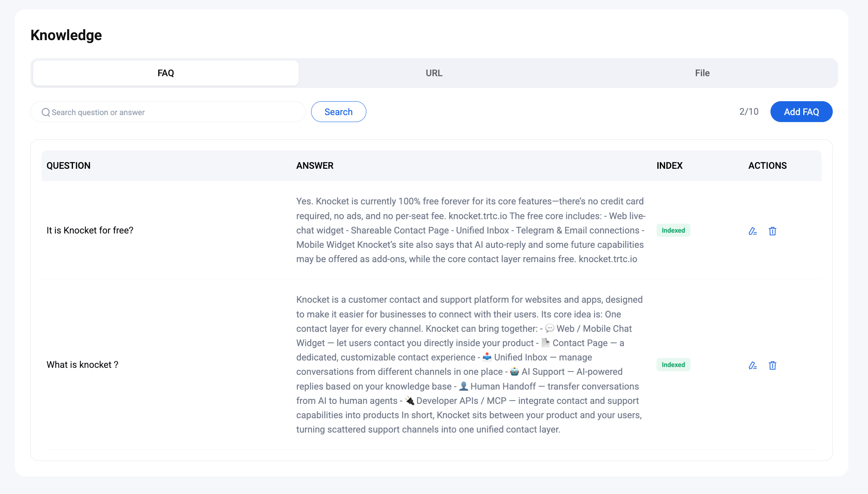Viewport: 868px width, 494px height.
Task: Select the question 'What is knocket ?'
Action: (82, 365)
